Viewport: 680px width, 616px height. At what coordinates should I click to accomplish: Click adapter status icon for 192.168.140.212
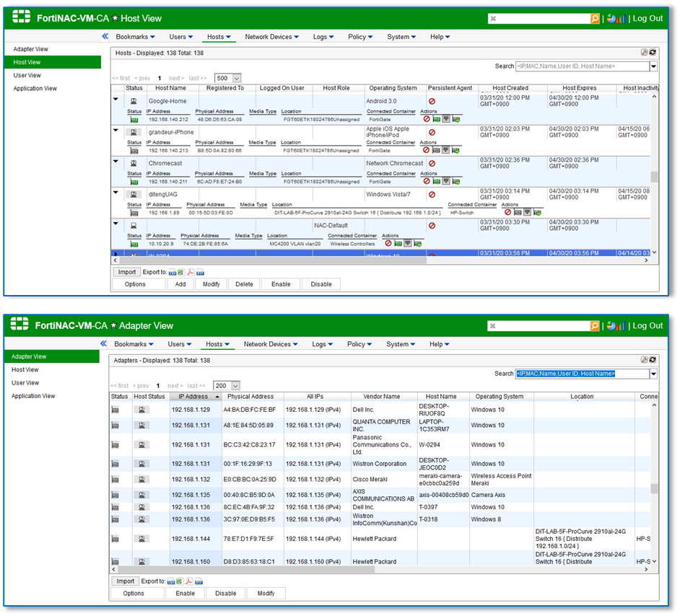click(134, 120)
